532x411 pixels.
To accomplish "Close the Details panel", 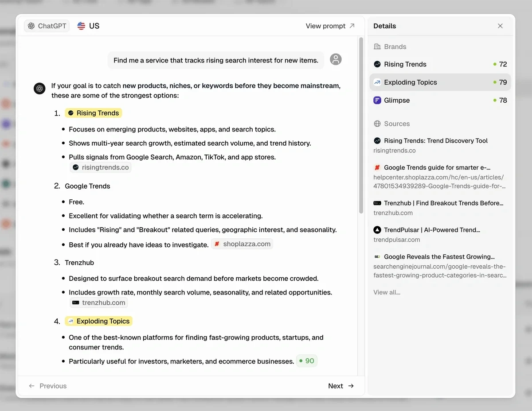I will pyautogui.click(x=500, y=26).
